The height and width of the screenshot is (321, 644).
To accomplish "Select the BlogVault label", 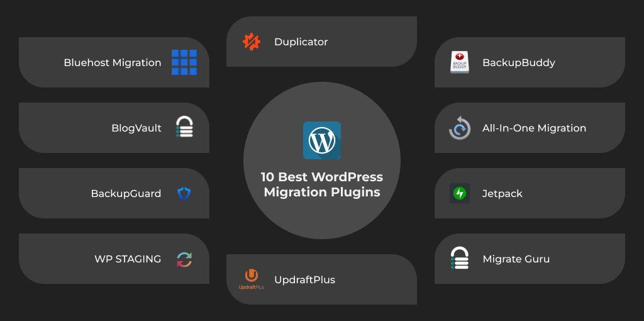I will coord(136,128).
